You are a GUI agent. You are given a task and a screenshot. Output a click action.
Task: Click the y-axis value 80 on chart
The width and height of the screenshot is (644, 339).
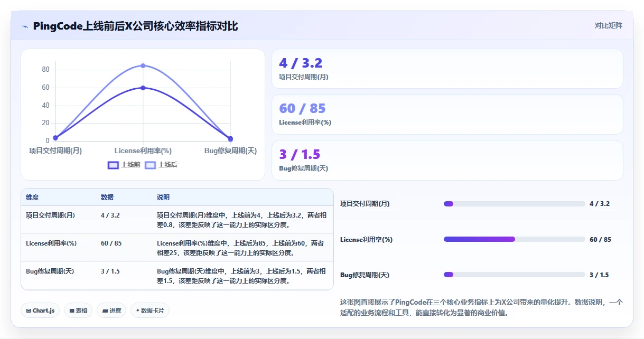point(45,70)
